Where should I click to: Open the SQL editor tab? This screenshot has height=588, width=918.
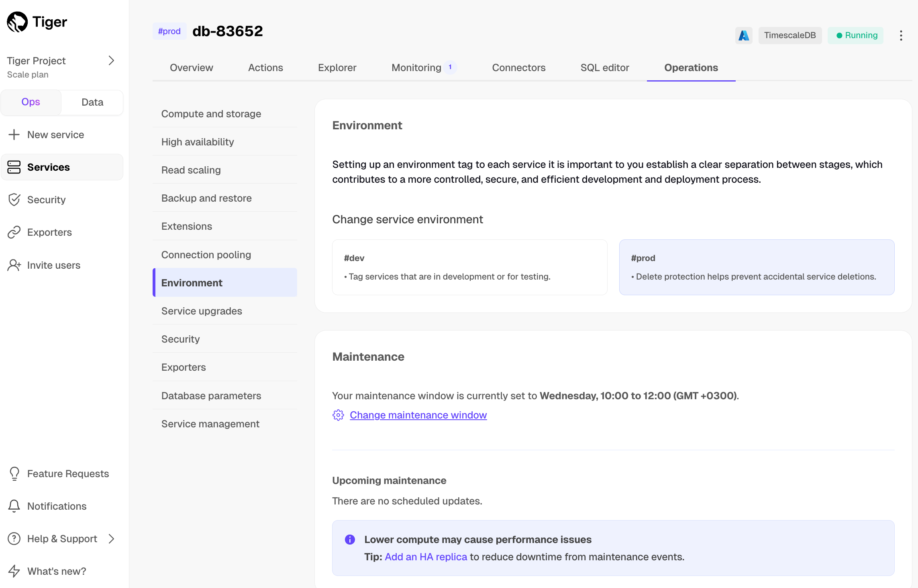[x=604, y=67]
